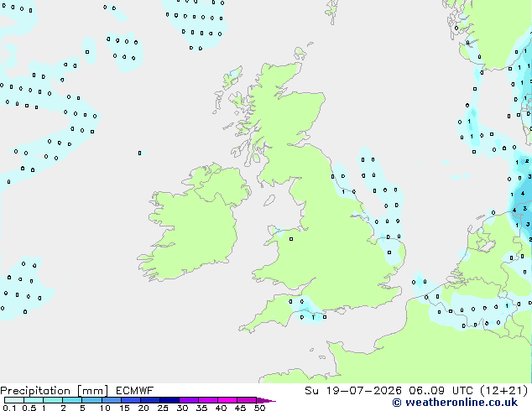Click the 30–35 mm purple legend swatch

pos(189,400)
